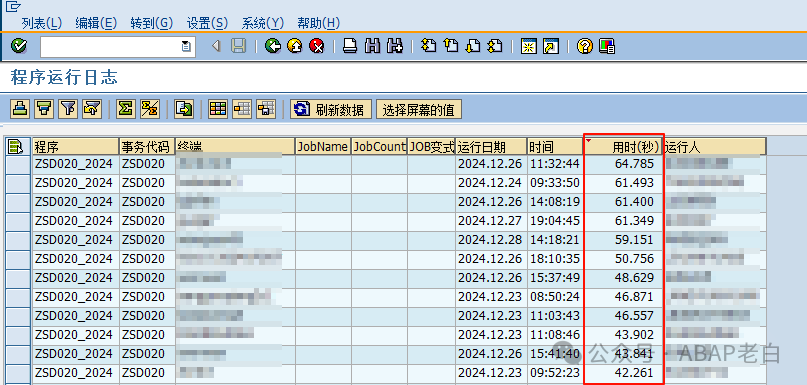Change layout with the colored grid icon

218,109
